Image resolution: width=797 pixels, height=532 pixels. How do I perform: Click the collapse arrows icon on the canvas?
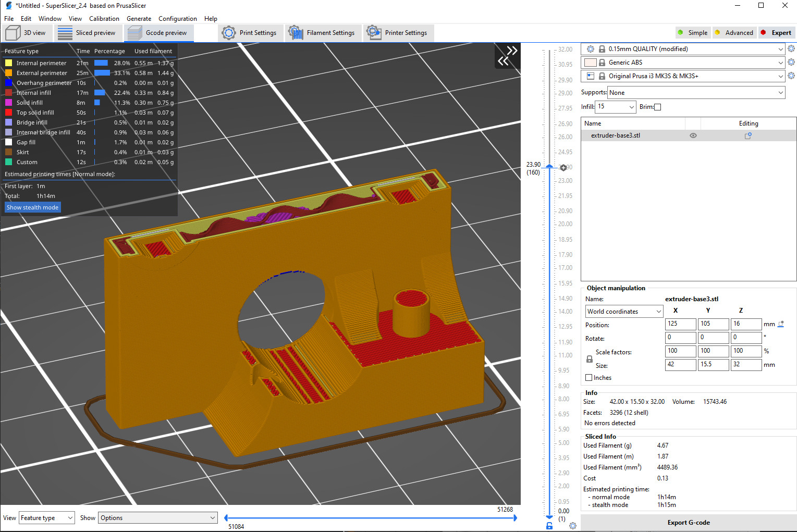[507, 56]
